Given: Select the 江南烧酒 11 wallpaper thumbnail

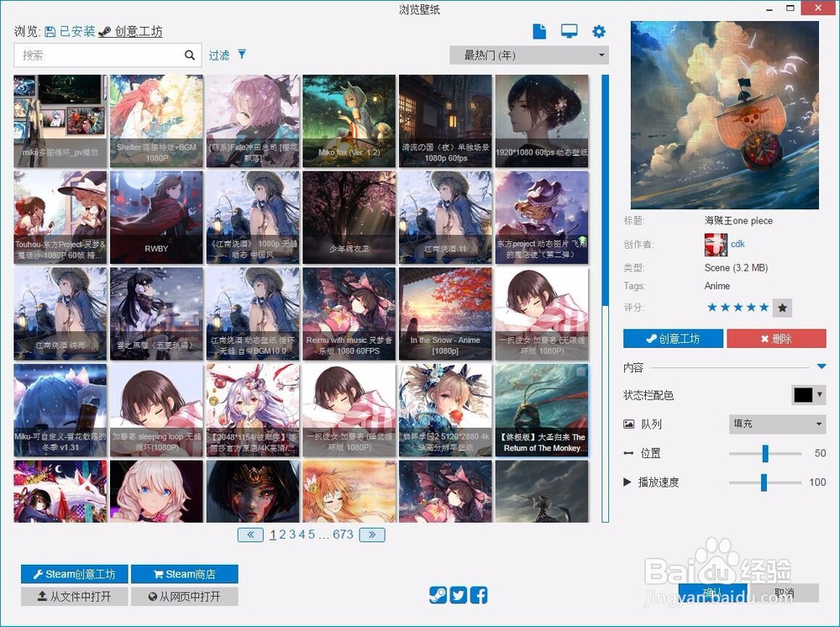Looking at the screenshot, I should 446,218.
